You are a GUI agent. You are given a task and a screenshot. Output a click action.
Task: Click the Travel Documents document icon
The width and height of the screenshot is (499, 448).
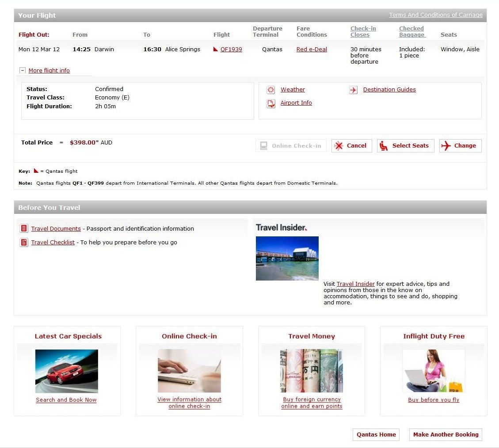tap(24, 228)
